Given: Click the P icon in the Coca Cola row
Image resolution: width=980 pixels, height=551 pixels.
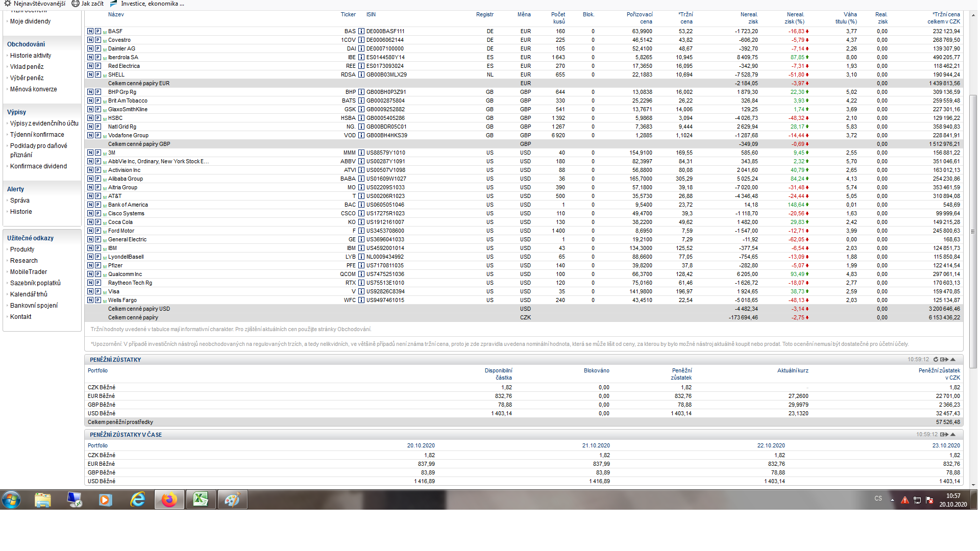Looking at the screenshot, I should tap(97, 222).
